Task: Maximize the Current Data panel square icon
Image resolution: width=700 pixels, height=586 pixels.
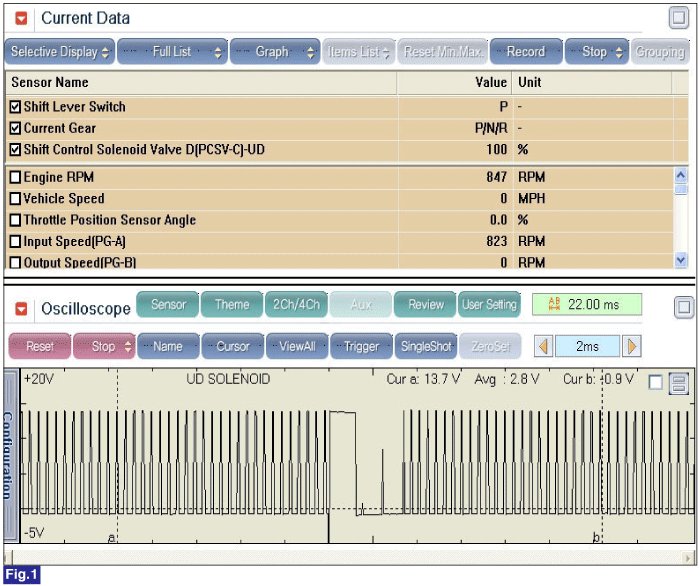Action: 679,18
